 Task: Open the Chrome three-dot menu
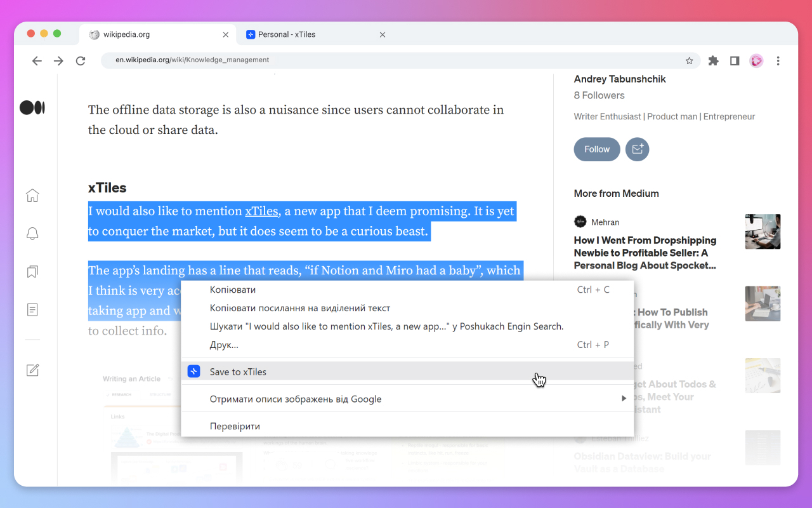click(x=778, y=60)
